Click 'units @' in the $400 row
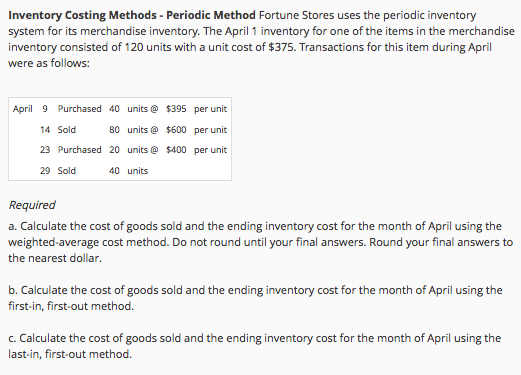The width and height of the screenshot is (521, 375). pyautogui.click(x=143, y=150)
